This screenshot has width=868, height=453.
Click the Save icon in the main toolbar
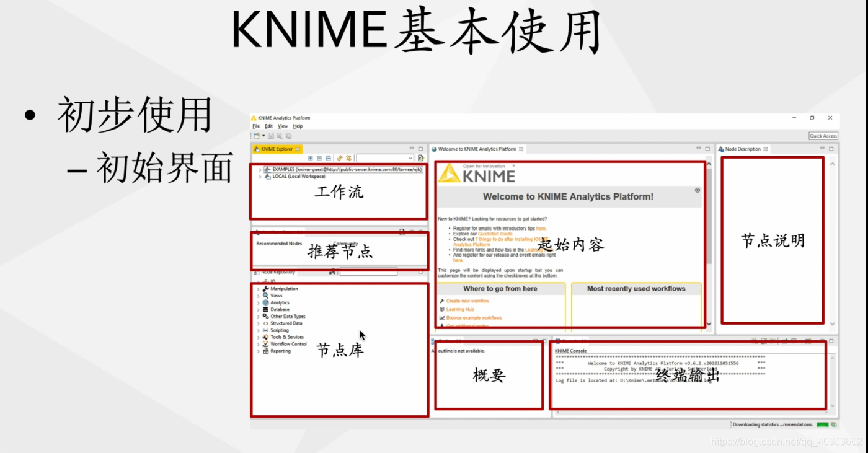pyautogui.click(x=272, y=136)
